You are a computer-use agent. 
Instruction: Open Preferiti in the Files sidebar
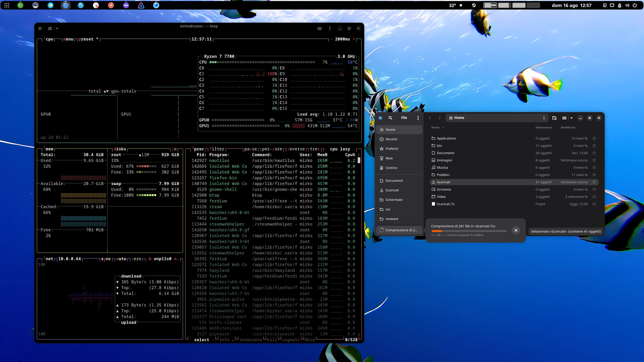(399, 149)
